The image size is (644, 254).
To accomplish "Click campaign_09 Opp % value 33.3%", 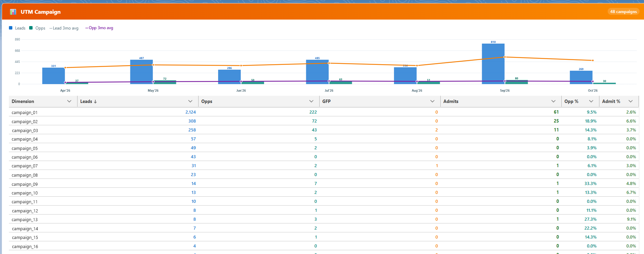I will click(591, 184).
